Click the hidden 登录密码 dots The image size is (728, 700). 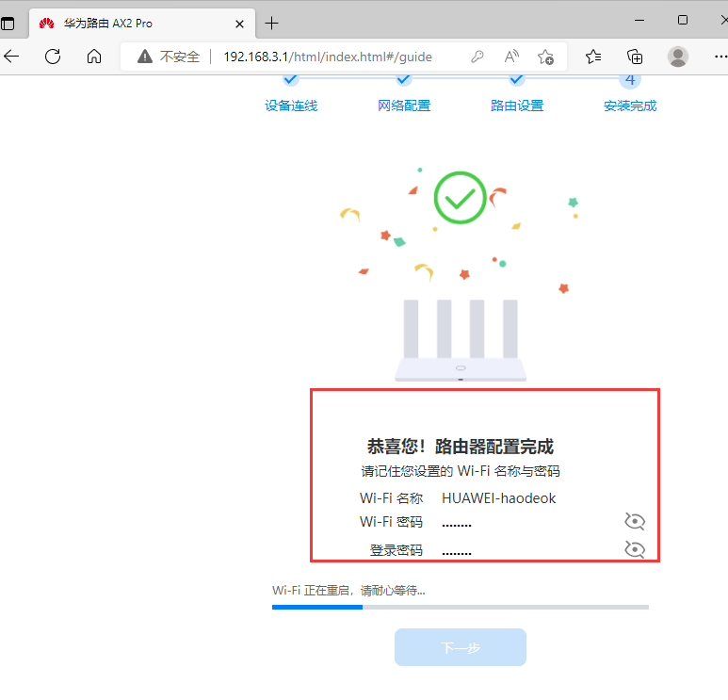[x=457, y=553]
